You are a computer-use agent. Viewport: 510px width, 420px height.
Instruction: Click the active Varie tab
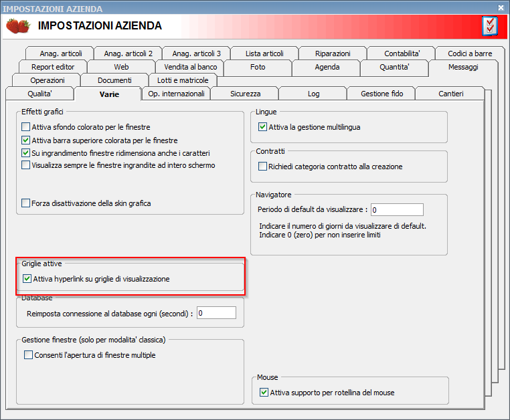109,94
